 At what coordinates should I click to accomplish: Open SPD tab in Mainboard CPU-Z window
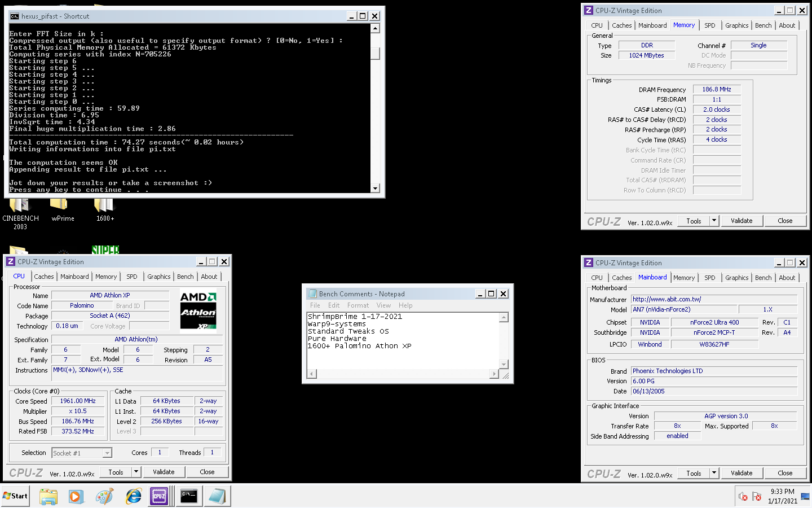pos(710,278)
